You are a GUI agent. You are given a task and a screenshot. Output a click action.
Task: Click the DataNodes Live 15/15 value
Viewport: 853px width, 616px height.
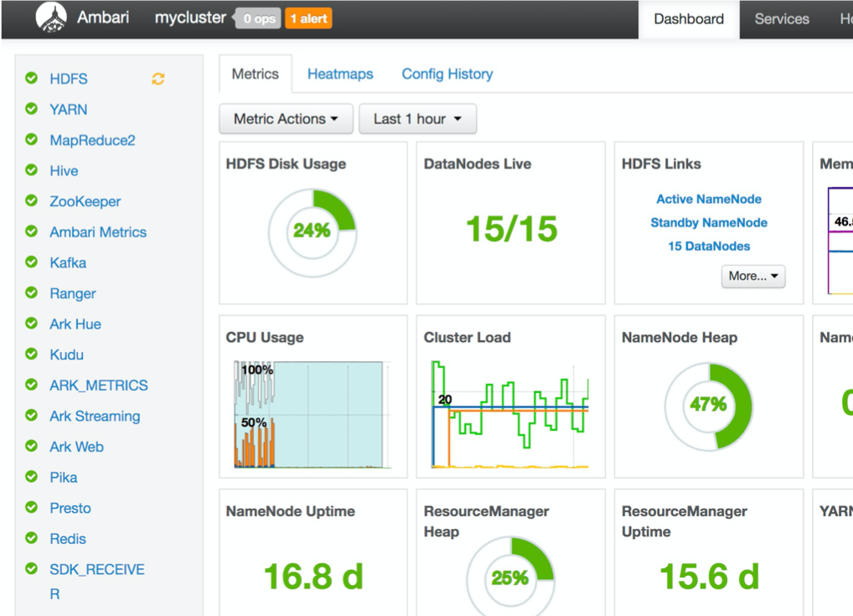coord(511,229)
